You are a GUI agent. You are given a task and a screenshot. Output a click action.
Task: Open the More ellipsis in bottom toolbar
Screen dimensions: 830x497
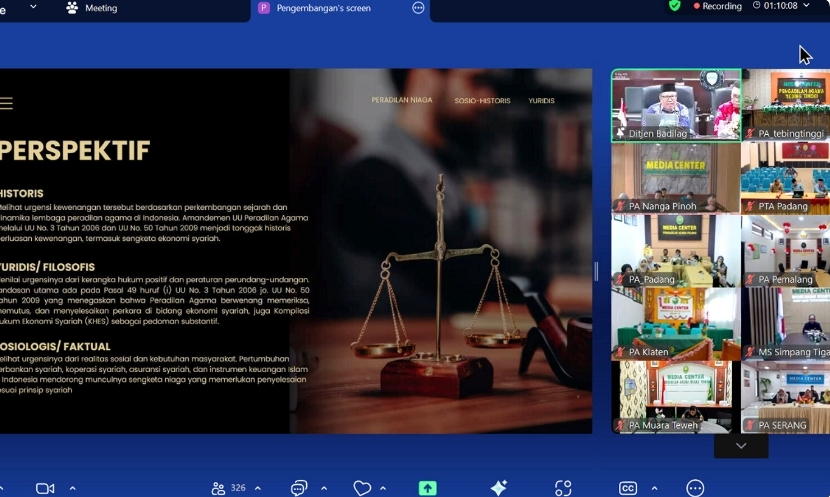tap(695, 488)
